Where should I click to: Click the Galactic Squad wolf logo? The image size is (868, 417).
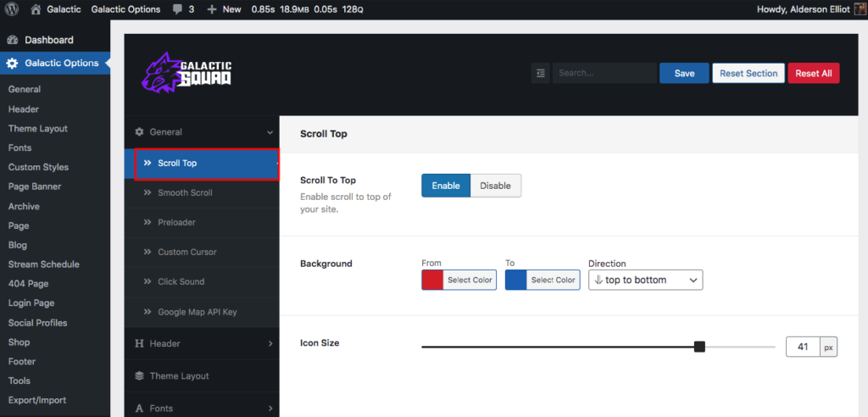click(x=186, y=72)
